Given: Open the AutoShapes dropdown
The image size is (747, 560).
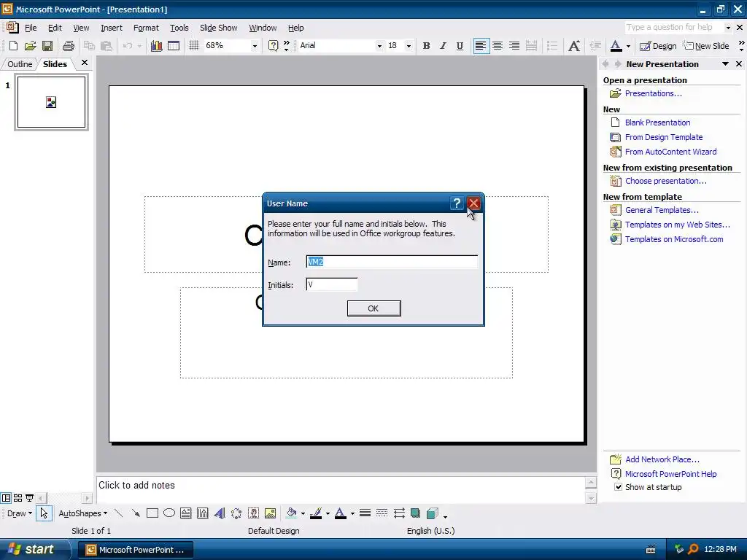Looking at the screenshot, I should 82,513.
